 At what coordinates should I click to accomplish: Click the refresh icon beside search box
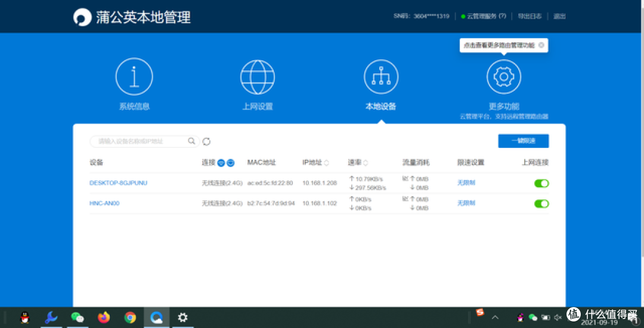206,141
